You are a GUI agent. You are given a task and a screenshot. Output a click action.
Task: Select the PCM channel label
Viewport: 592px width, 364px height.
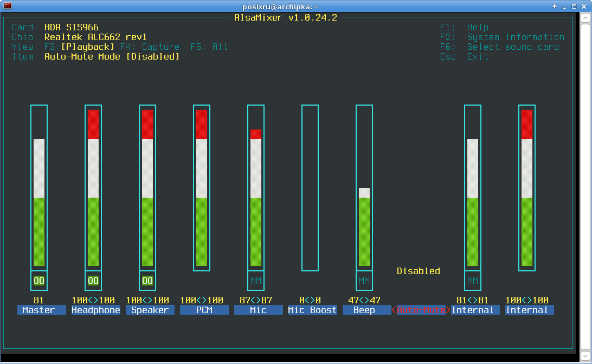click(x=204, y=310)
